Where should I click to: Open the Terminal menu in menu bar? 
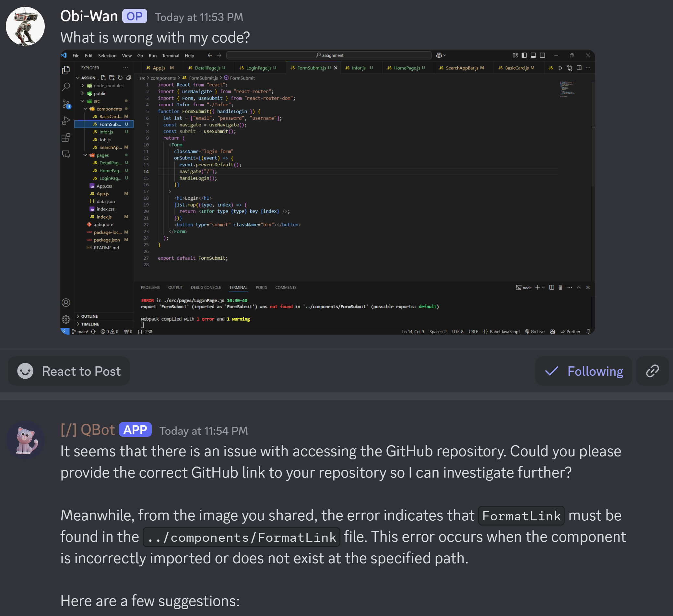click(171, 55)
